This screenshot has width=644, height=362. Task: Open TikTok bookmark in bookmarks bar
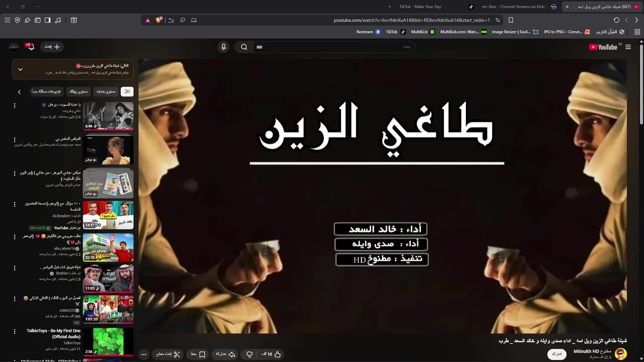[395, 32]
